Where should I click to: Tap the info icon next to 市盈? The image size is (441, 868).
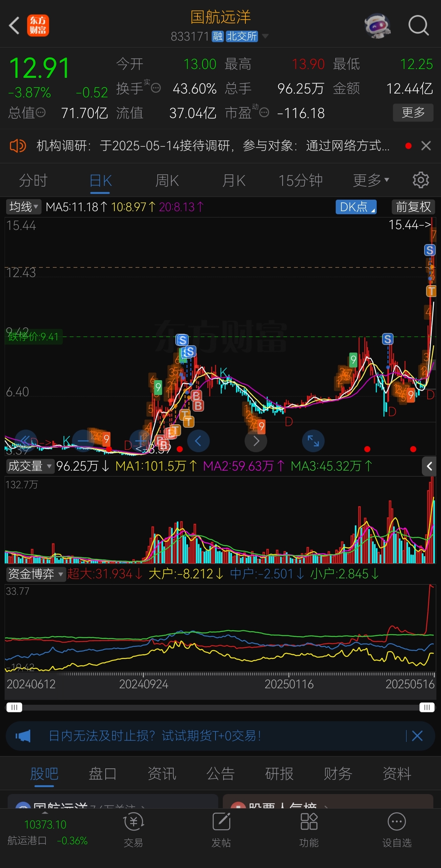[264, 113]
